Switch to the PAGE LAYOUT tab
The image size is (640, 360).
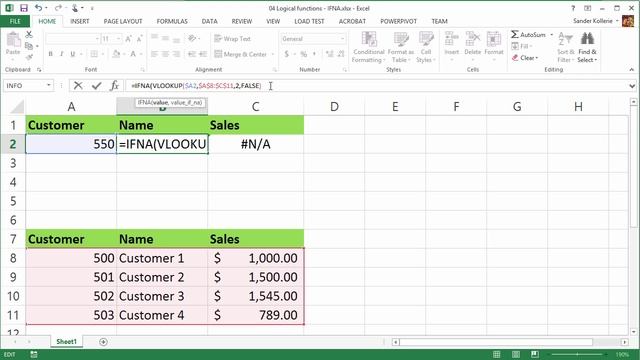coord(123,21)
